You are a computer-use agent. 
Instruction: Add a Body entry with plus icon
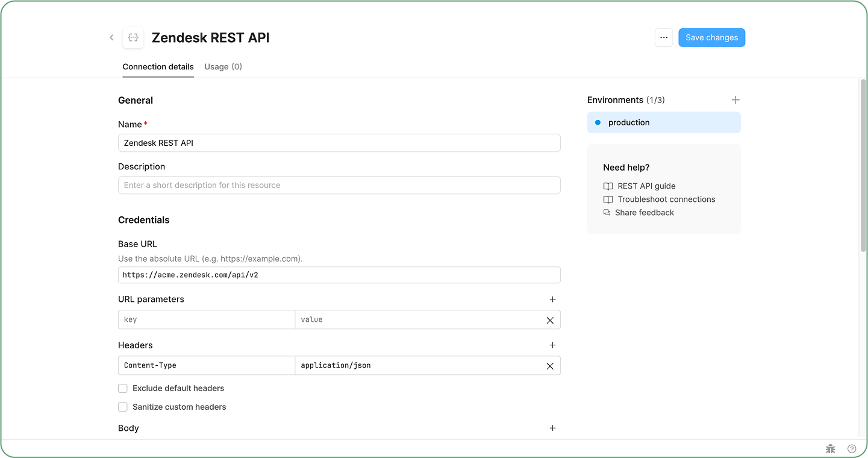(x=553, y=428)
